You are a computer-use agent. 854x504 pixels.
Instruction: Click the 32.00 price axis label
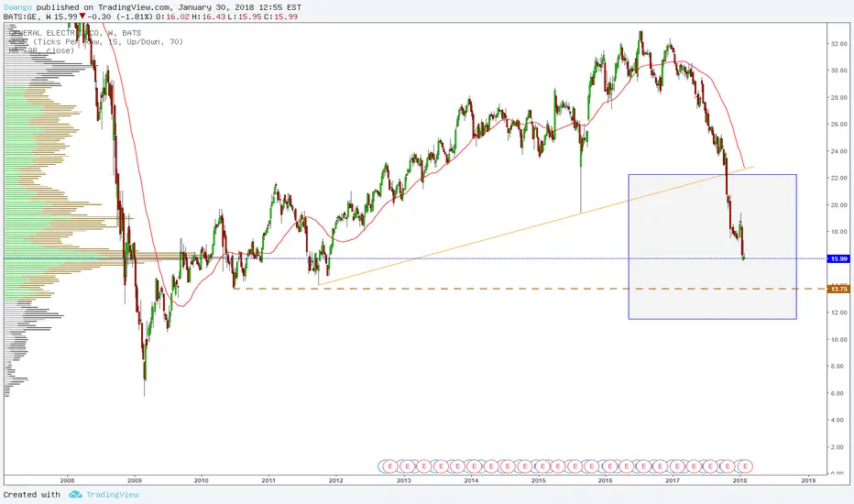[x=838, y=44]
